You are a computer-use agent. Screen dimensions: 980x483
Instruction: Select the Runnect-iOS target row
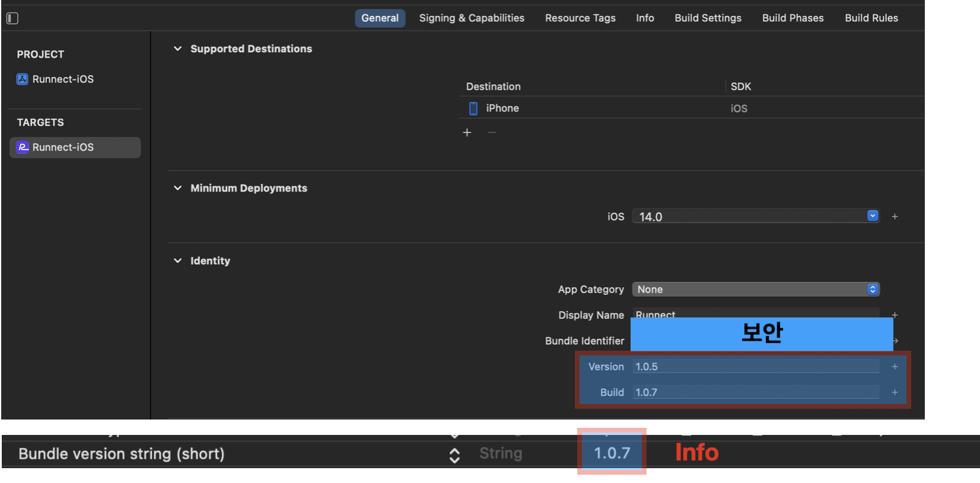(75, 148)
